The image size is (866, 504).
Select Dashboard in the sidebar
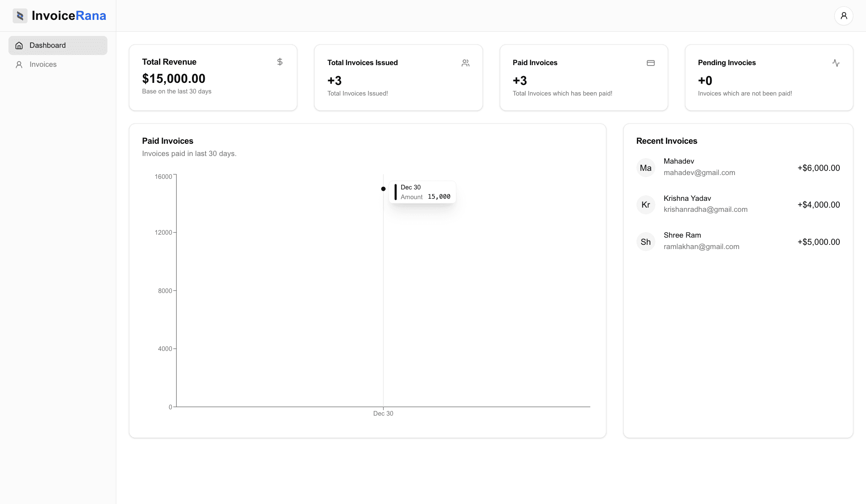(47, 45)
